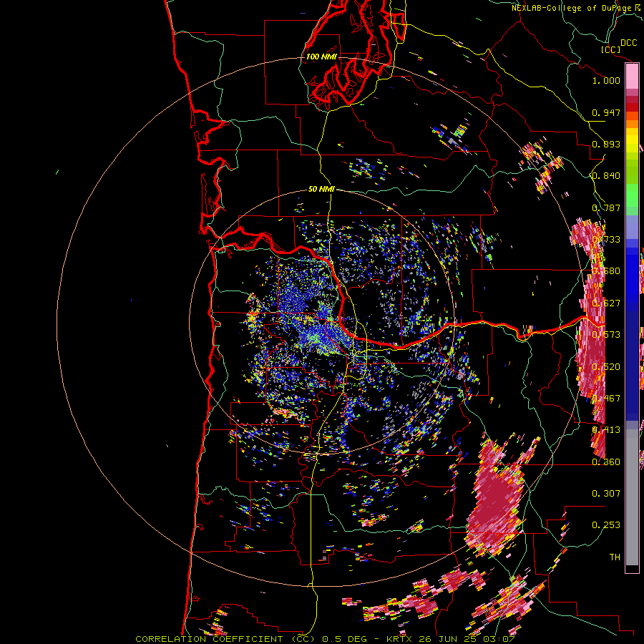Image resolution: width=644 pixels, height=644 pixels.
Task: Click the TH threshold label on legend
Action: point(615,557)
